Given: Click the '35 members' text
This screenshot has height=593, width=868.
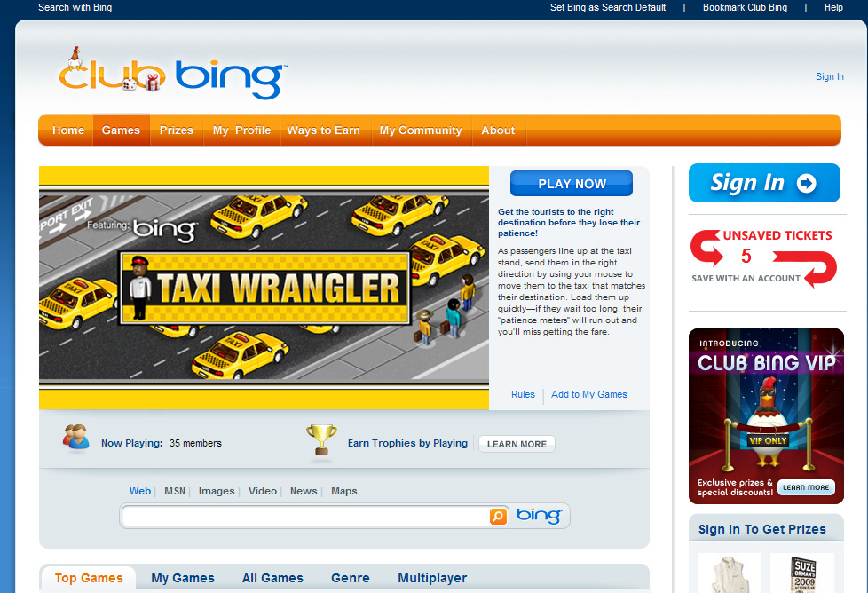Looking at the screenshot, I should (195, 443).
